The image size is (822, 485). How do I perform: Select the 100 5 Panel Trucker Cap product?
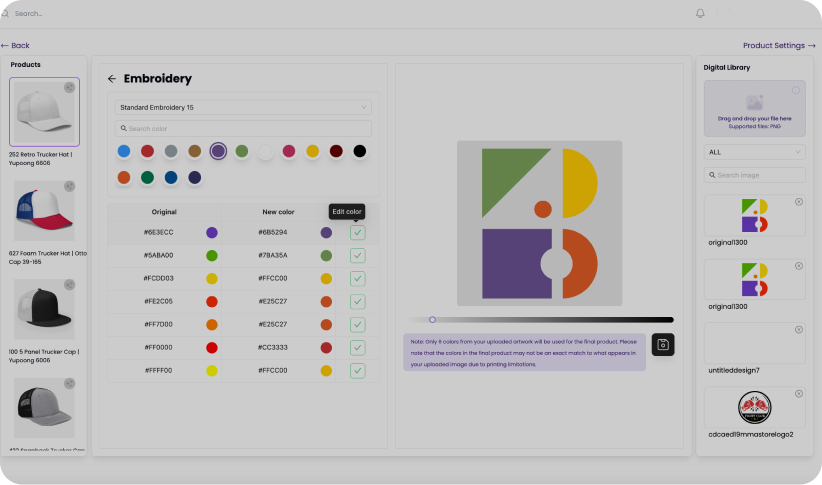point(44,312)
